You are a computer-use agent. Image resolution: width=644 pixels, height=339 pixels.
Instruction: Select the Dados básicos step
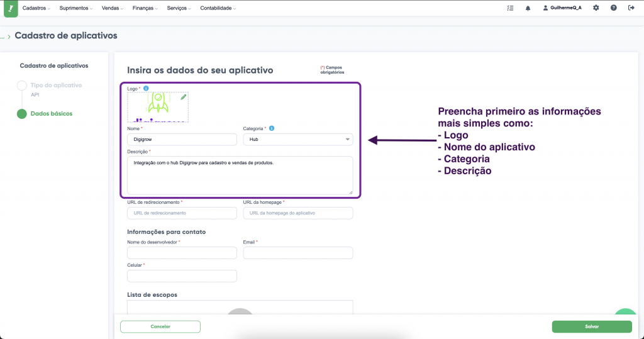(x=51, y=114)
